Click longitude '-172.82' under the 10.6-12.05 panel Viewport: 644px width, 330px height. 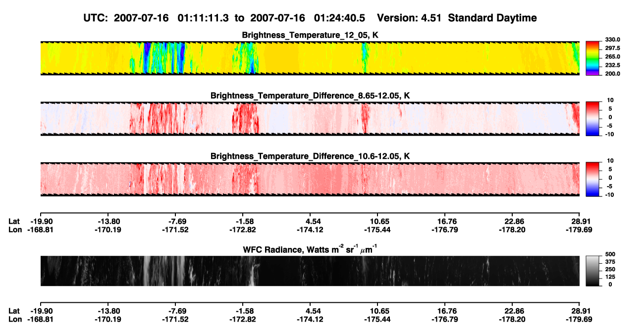click(x=243, y=230)
